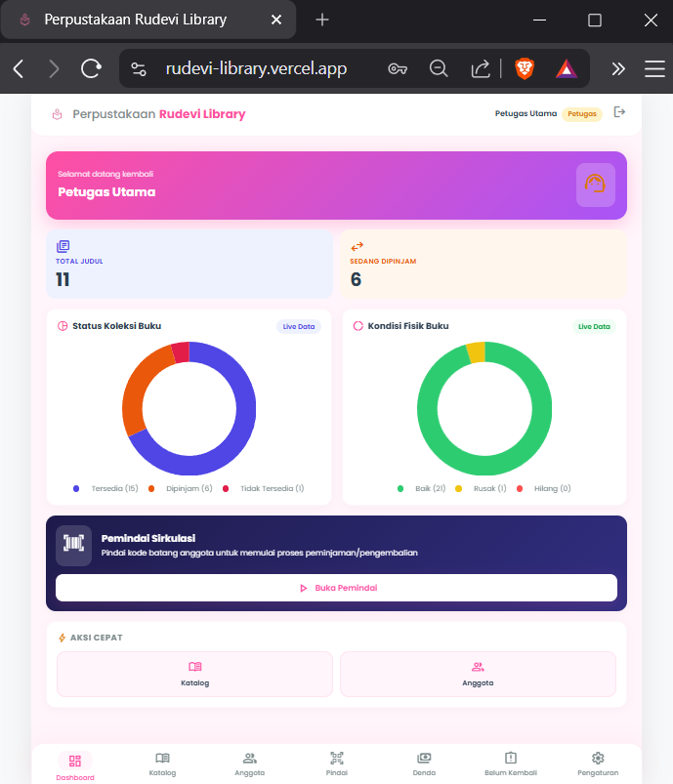Switch to Anggota in bottom navigation
This screenshot has width=673, height=784.
pos(250,764)
